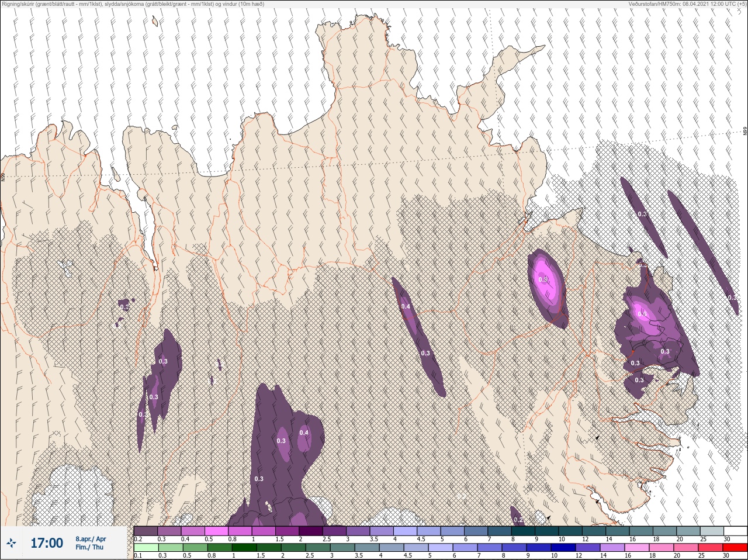Viewport: 748px width, 560px height.
Task: Click the 17:00 forecast time label
Action: [47, 544]
